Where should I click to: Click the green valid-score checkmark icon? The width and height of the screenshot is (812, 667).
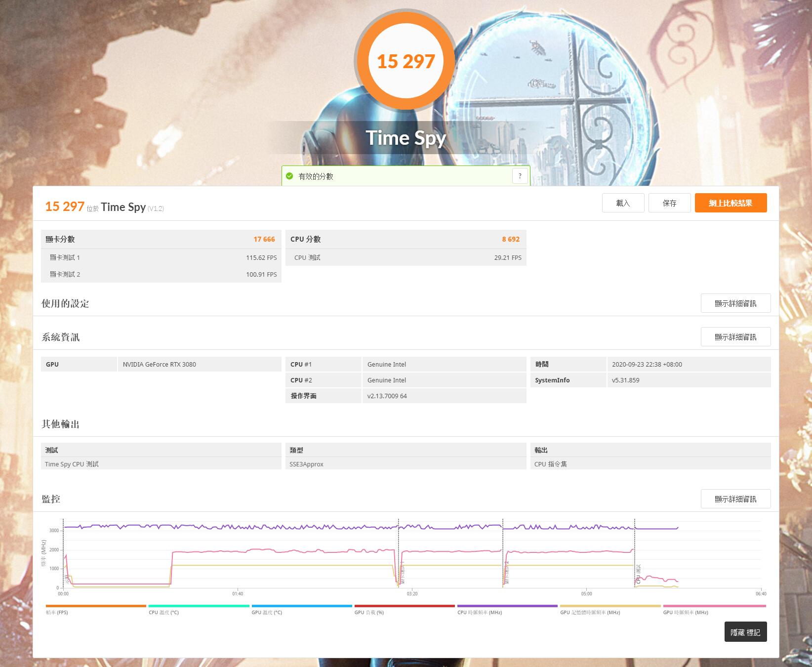click(x=289, y=176)
